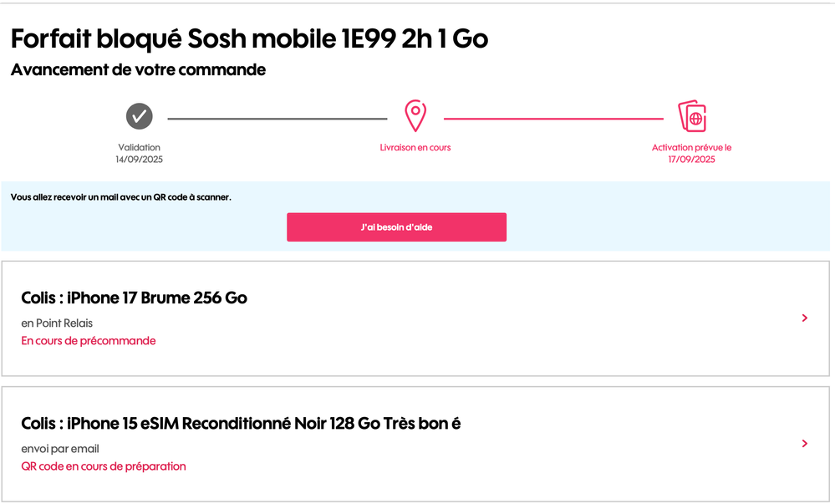The width and height of the screenshot is (835, 504).
Task: Click the Validation checkmark icon
Action: (x=140, y=117)
